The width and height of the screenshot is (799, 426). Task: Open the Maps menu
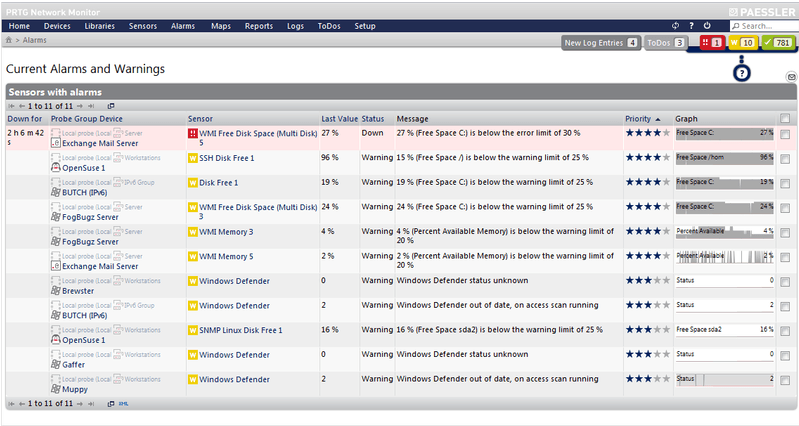click(221, 26)
